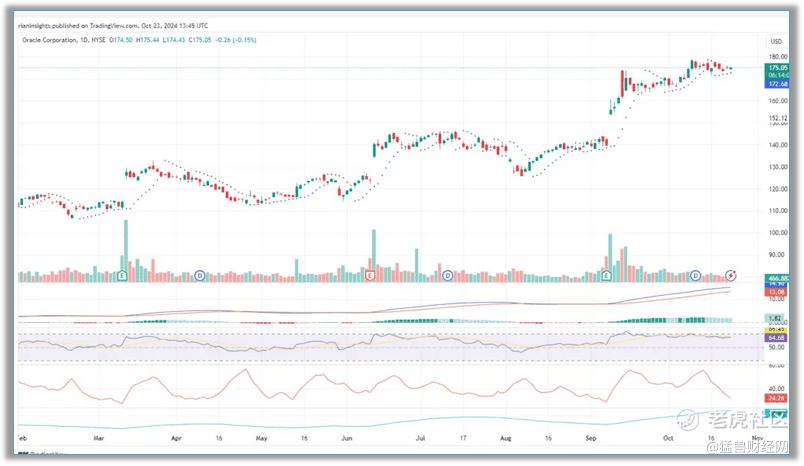
Task: Click the '180.00' price axis label
Action: pos(778,57)
